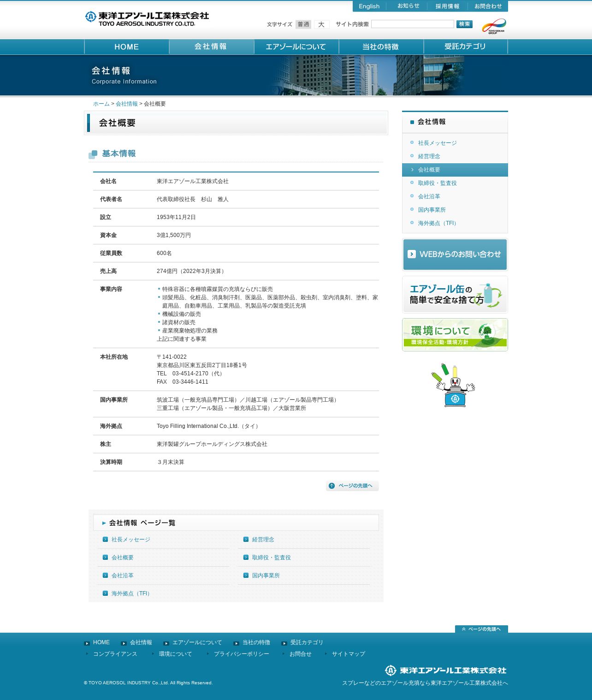Image resolution: width=592 pixels, height=700 pixels.
Task: Open プライバシーポリシー in the footer
Action: pyautogui.click(x=242, y=654)
